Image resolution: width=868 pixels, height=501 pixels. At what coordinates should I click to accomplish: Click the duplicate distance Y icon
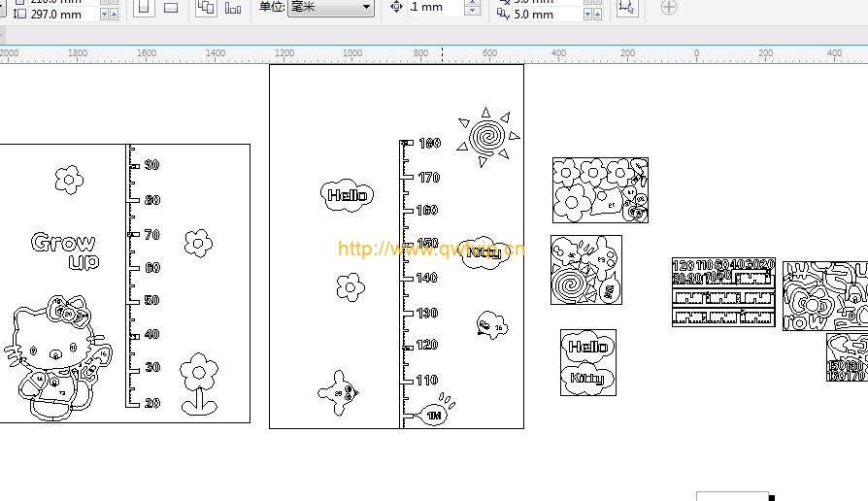tap(503, 15)
